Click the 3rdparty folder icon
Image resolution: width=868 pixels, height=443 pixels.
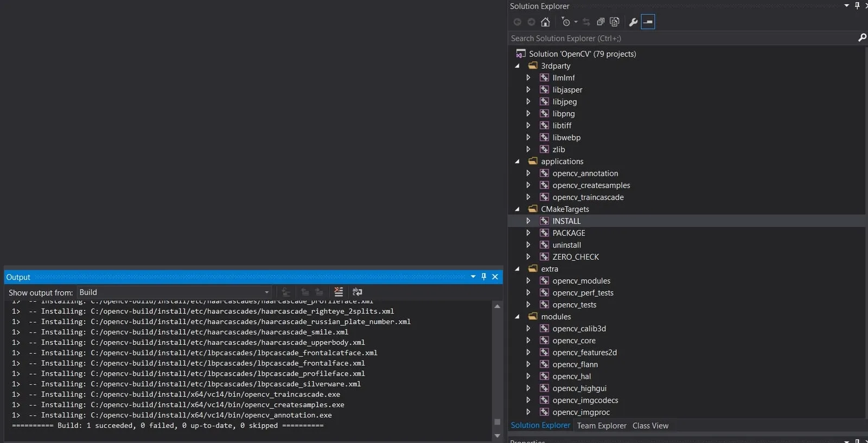533,66
